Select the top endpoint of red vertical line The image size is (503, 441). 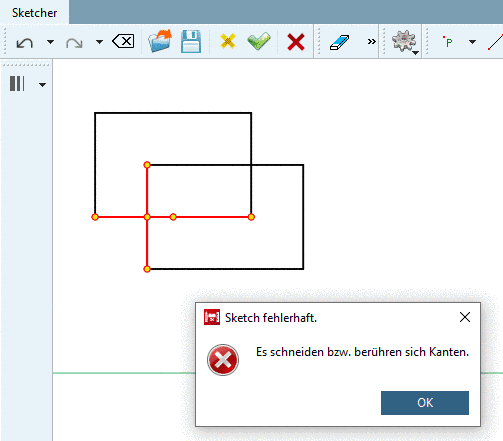(147, 165)
